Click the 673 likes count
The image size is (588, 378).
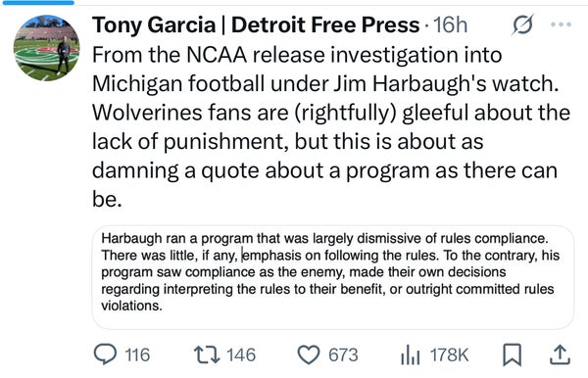pos(343,354)
